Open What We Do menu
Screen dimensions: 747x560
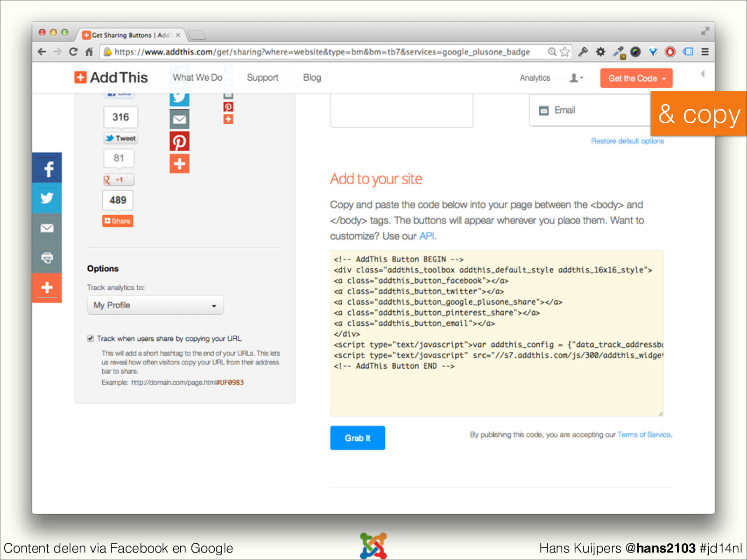pos(197,77)
